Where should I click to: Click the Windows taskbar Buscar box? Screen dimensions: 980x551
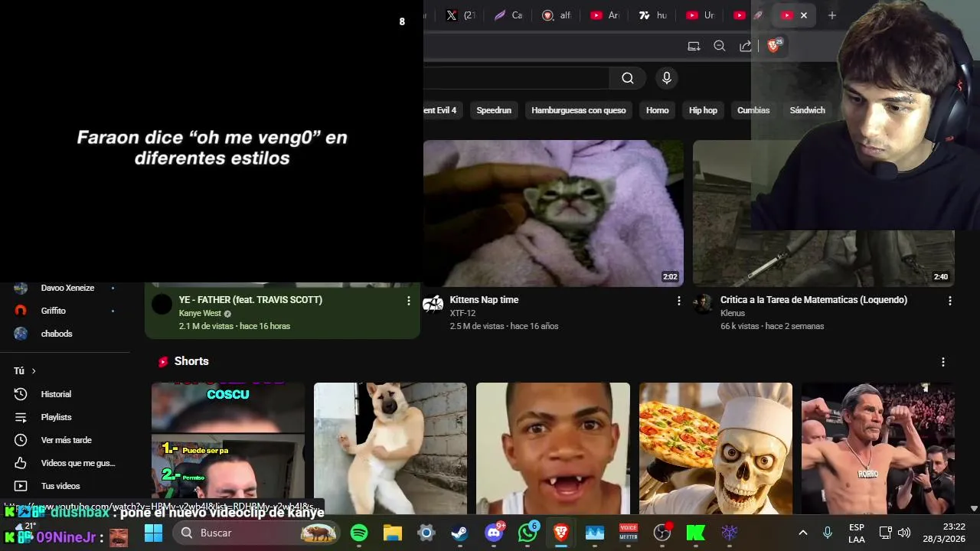[x=256, y=533]
